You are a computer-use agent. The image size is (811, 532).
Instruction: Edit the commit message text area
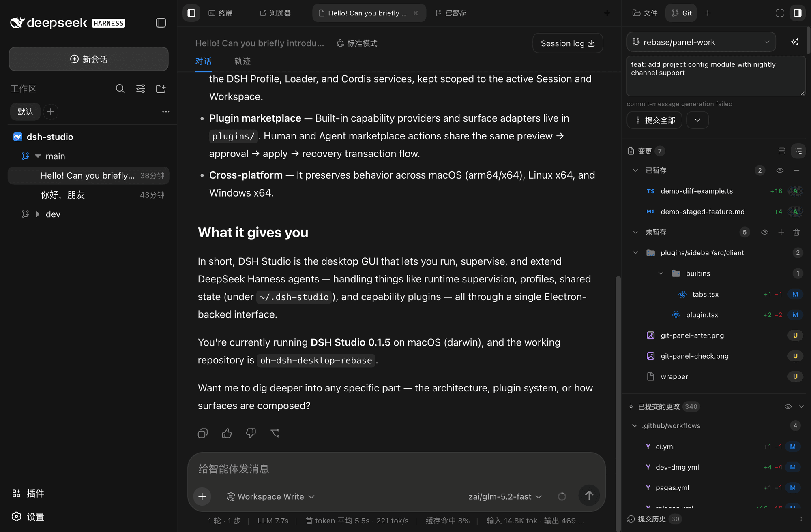coord(716,76)
